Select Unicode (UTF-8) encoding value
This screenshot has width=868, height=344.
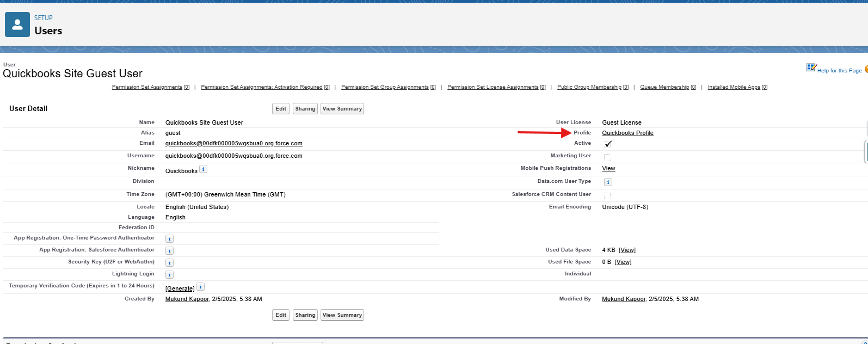pos(625,207)
